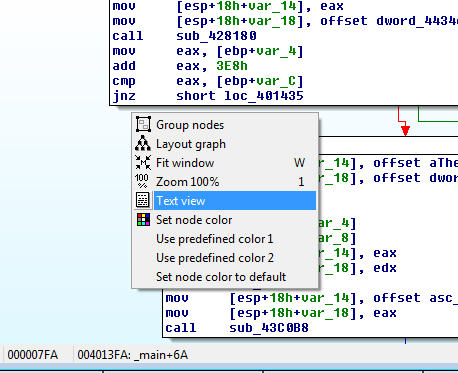Click the add instruction mnemonic

124,66
